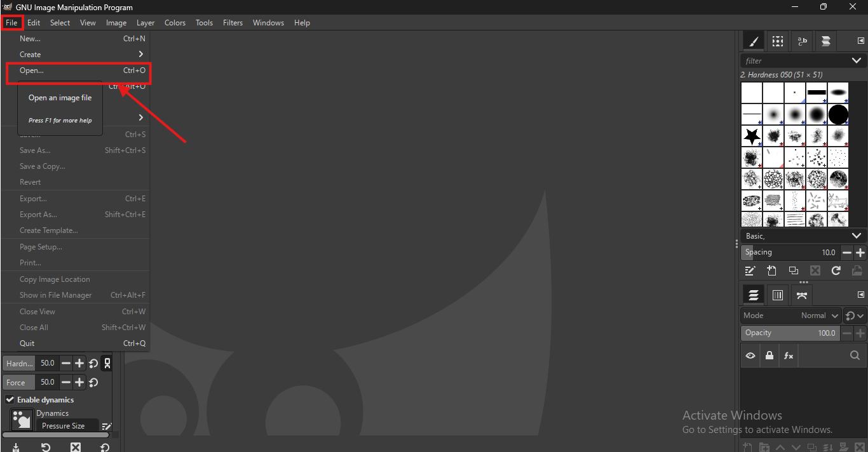868x452 pixels.
Task: Open the Windows menu
Action: [x=268, y=23]
